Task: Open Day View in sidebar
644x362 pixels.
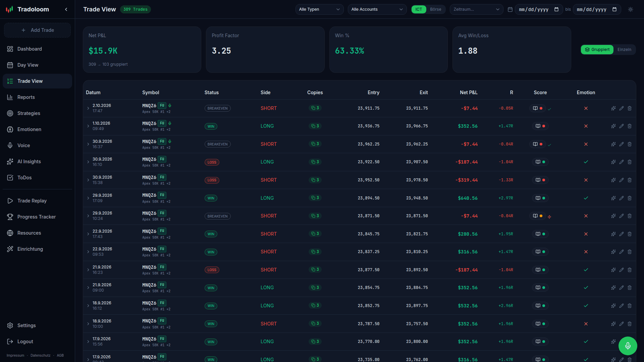Action: pyautogui.click(x=37, y=65)
